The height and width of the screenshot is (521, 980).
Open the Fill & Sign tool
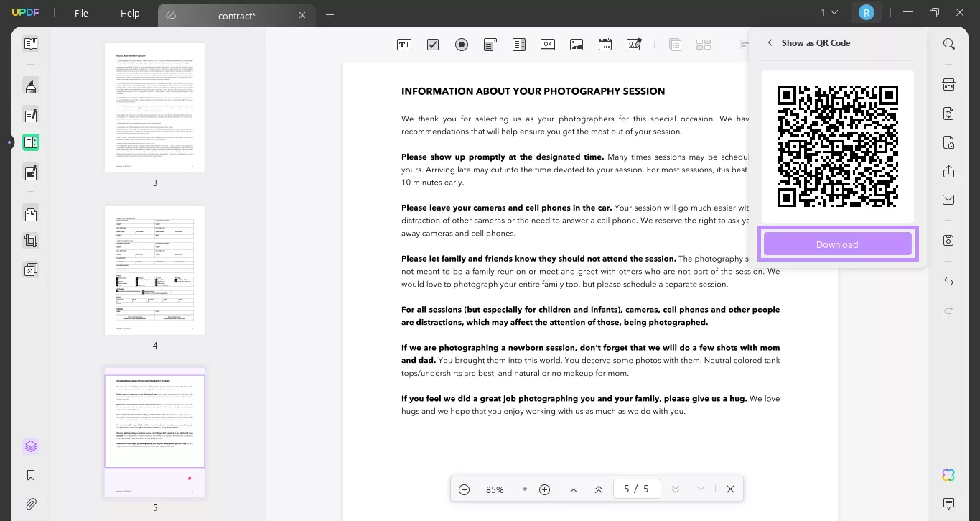pyautogui.click(x=30, y=172)
